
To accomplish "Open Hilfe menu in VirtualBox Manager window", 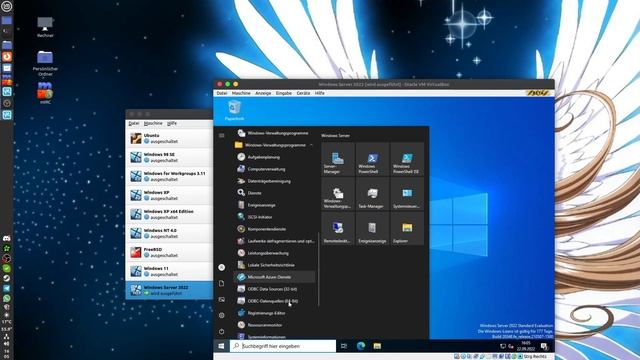I will [x=172, y=123].
